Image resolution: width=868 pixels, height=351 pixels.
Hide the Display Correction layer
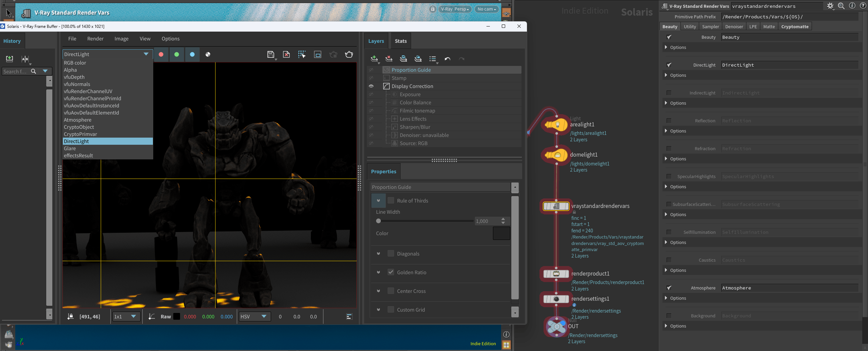tap(371, 86)
